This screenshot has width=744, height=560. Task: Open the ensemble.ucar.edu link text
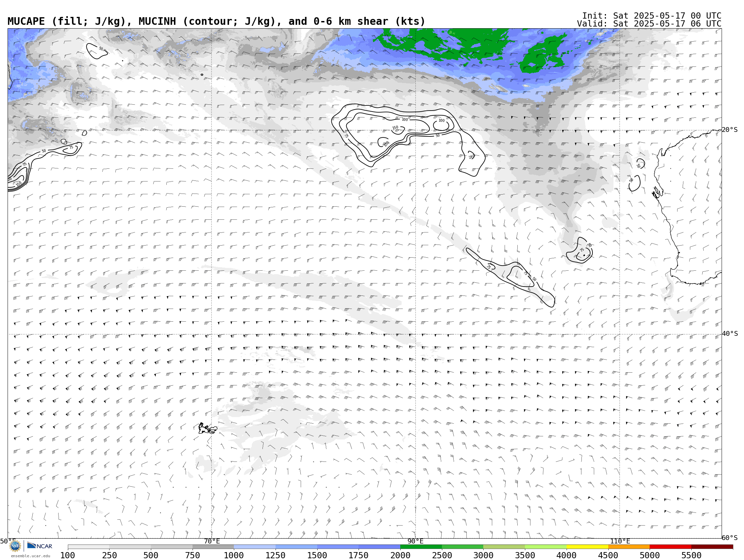[31, 556]
